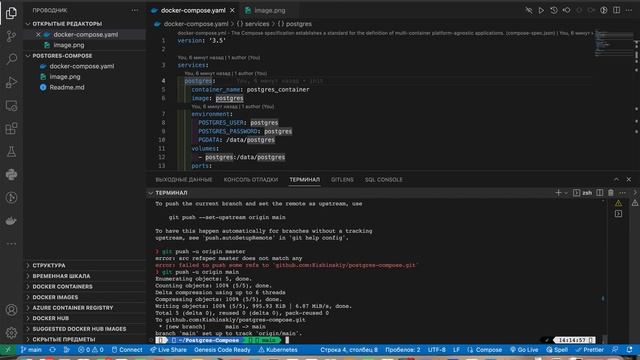Select the Терминал panel tab
640x360 pixels.
[304, 180]
